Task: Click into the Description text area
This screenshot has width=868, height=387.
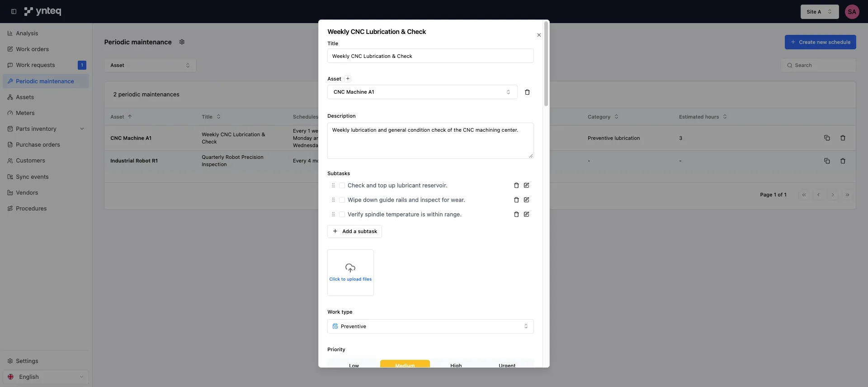Action: (430, 141)
